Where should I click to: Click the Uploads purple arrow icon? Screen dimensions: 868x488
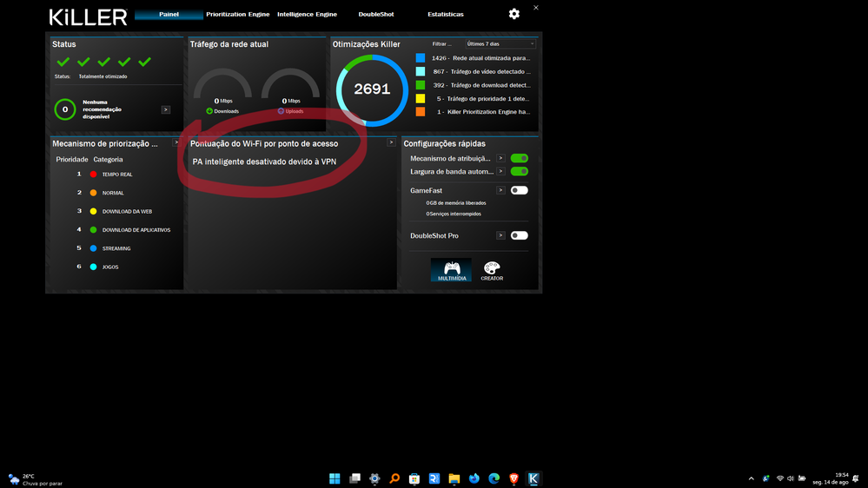[x=281, y=111]
